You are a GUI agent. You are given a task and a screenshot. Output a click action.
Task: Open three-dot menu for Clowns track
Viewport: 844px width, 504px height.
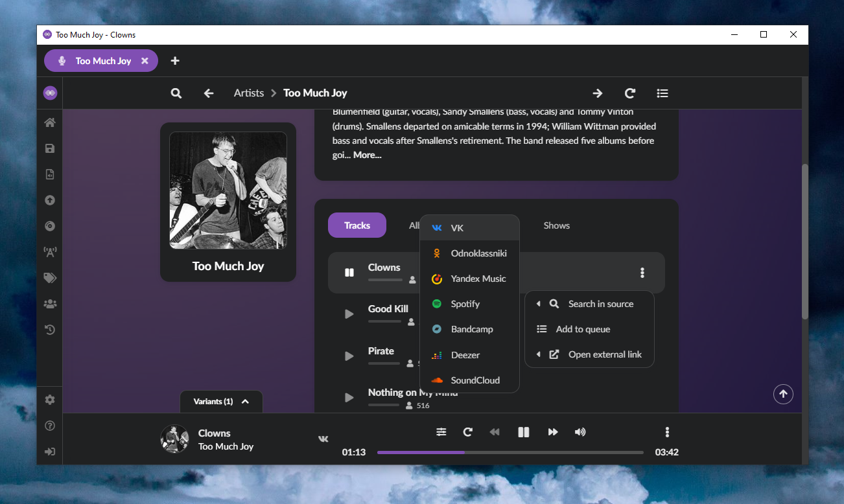click(x=642, y=273)
